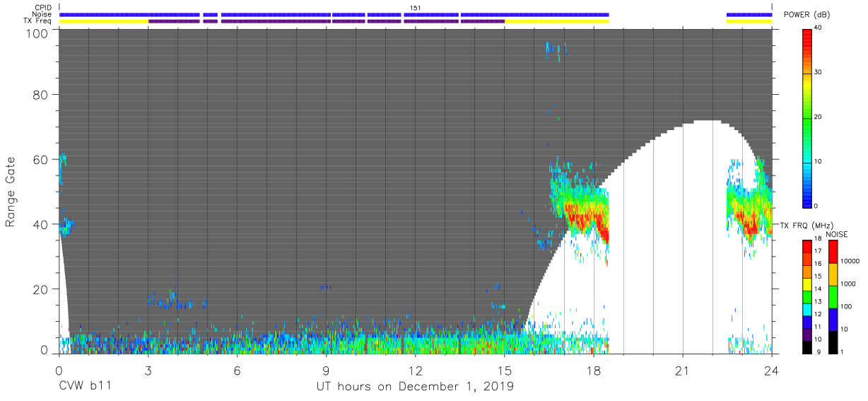Click the '100' y-axis tick label
The height and width of the screenshot is (401, 868).
point(37,33)
